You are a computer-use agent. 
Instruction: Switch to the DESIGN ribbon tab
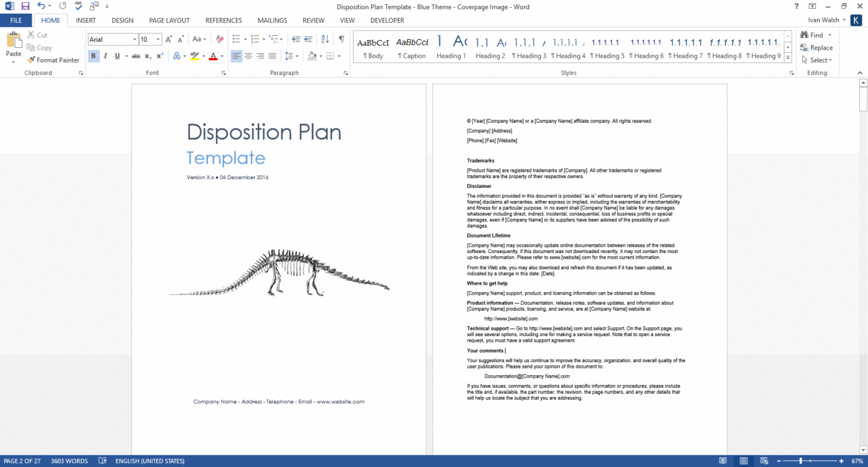122,20
